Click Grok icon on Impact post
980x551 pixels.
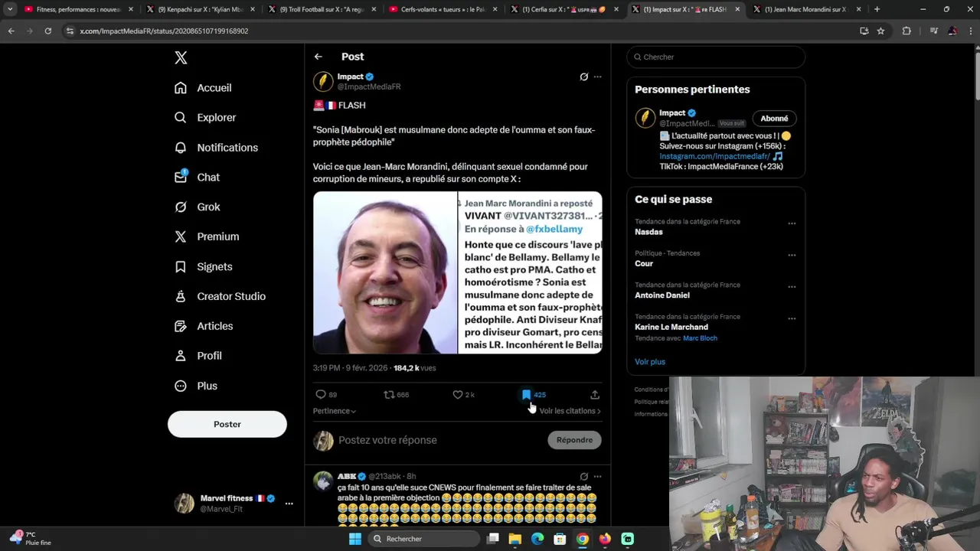click(583, 77)
